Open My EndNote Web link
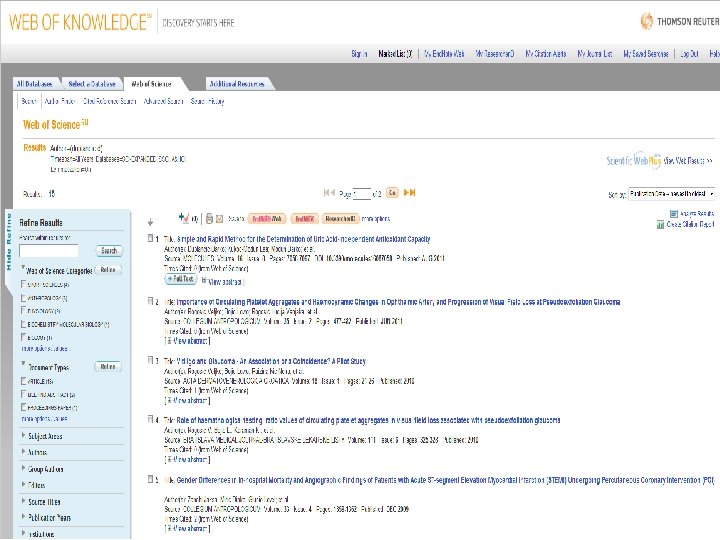Image resolution: width=720 pixels, height=540 pixels. point(444,54)
